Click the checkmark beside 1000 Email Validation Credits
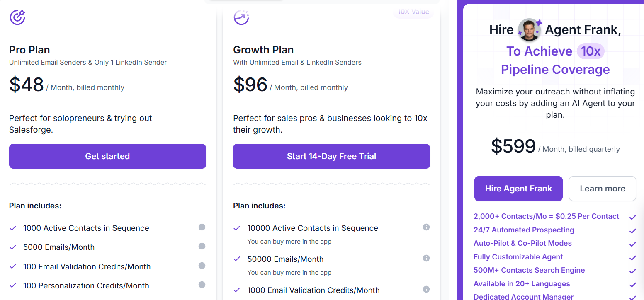644x300 pixels. click(x=237, y=290)
